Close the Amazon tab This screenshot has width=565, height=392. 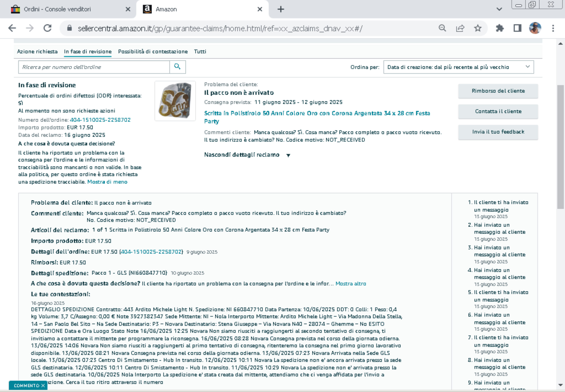point(260,9)
